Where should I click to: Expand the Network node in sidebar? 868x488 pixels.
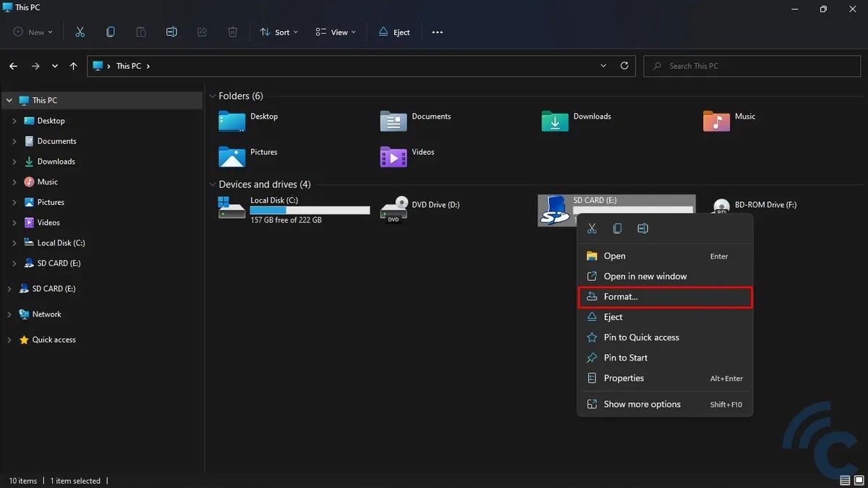tap(9, 314)
